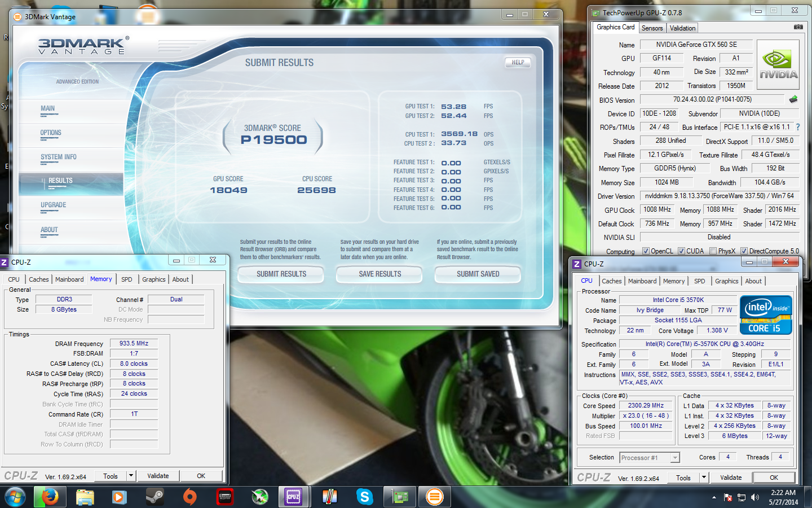Screen dimensions: 812x508
Task: Toggle the OpenCL checkbox in GPU-Z
Action: pyautogui.click(x=646, y=251)
